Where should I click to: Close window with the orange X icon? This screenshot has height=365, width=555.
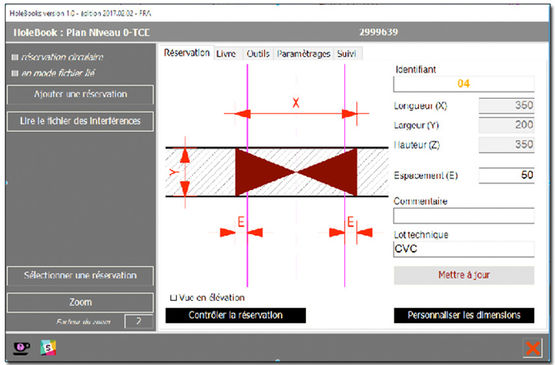[x=533, y=348]
